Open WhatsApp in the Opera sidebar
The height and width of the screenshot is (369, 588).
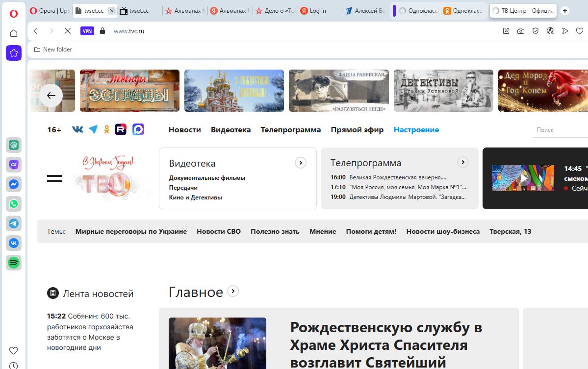14,204
